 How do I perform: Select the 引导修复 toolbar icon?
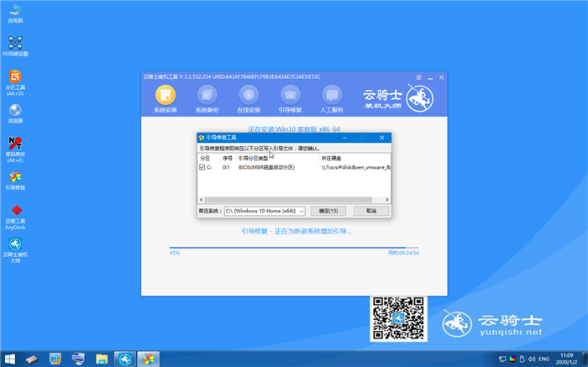(x=291, y=99)
